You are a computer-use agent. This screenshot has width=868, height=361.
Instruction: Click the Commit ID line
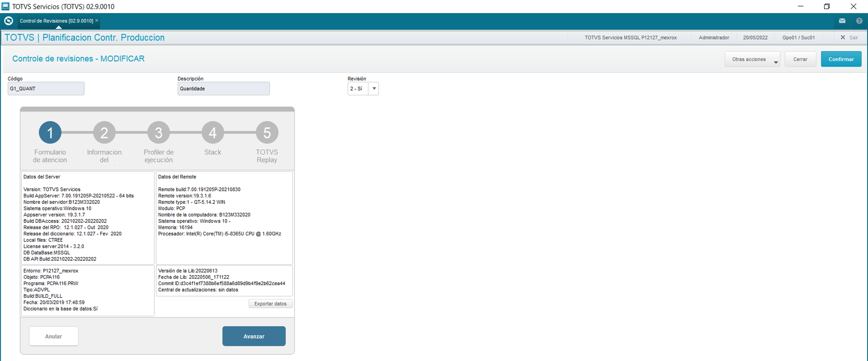pos(221,283)
